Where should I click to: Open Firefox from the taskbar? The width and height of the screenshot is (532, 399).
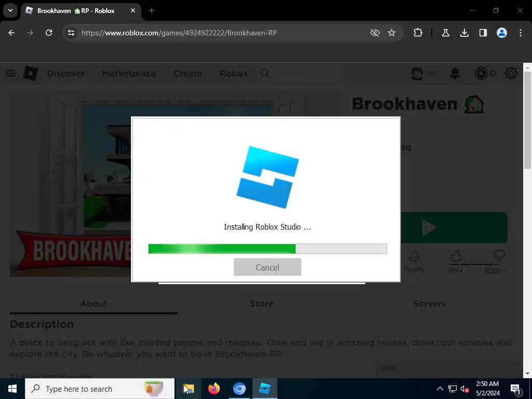tap(214, 389)
